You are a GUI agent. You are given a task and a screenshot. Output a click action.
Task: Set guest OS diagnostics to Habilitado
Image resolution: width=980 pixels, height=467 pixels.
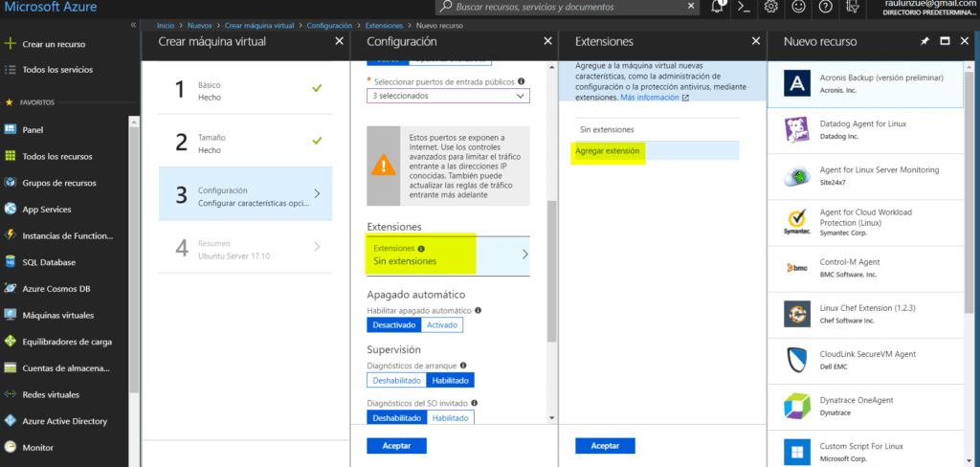tap(450, 418)
